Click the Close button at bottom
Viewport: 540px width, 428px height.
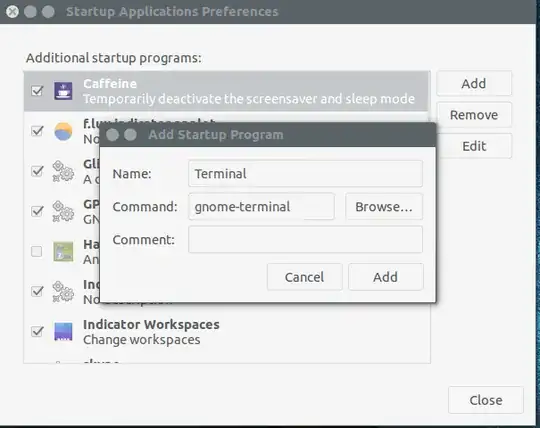click(x=486, y=400)
